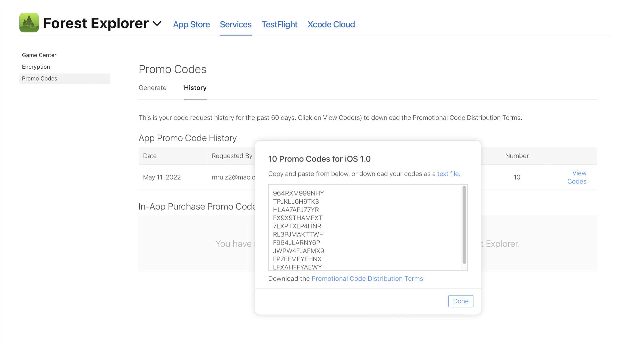This screenshot has width=644, height=346.
Task: Click the 10 Promo Codes for iOS 1.0 heading
Action: point(319,159)
